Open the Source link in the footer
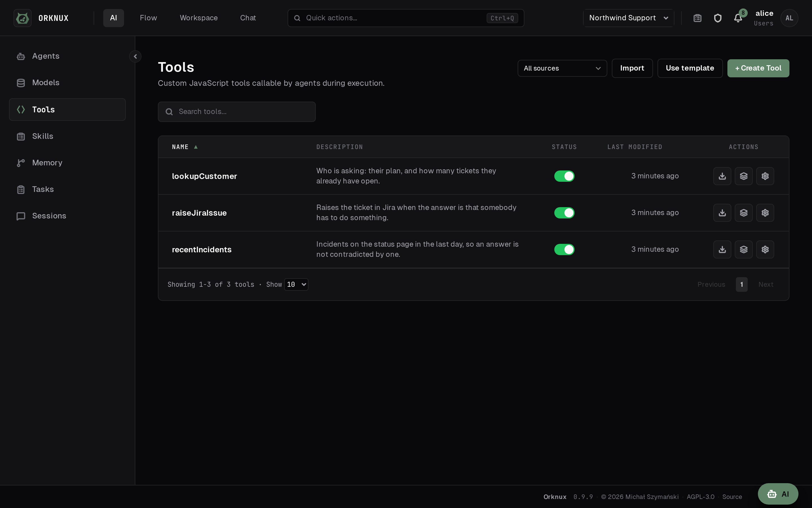Screen dimensions: 812x508 pos(732,497)
